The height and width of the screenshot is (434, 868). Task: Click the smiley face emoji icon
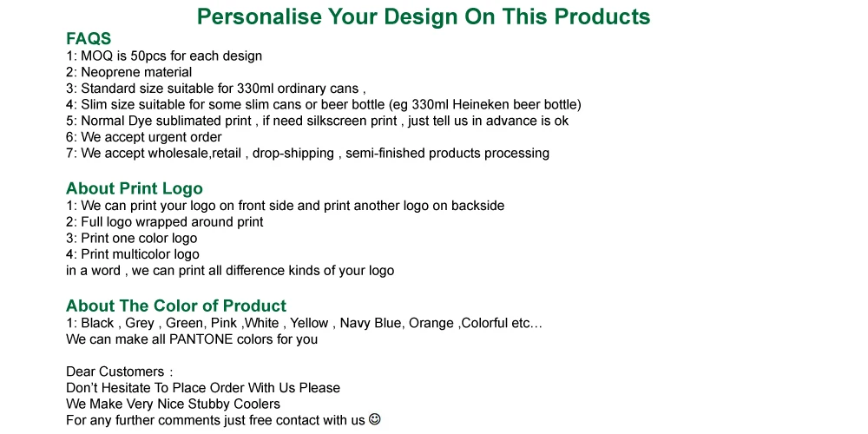[375, 419]
